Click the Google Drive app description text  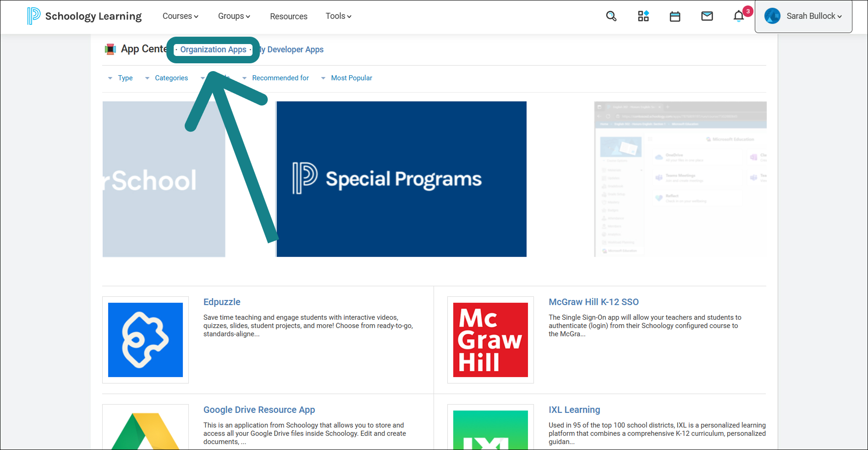click(x=305, y=433)
